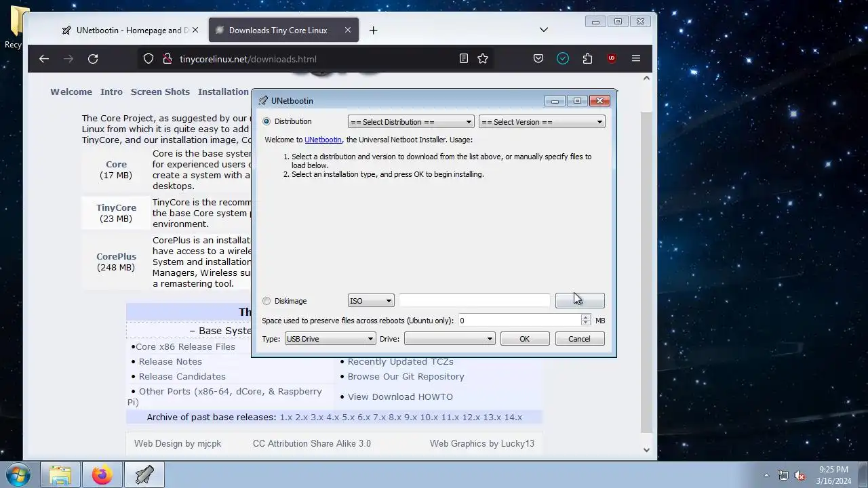
Task: Open UNetbootin taskbar icon
Action: (144, 475)
